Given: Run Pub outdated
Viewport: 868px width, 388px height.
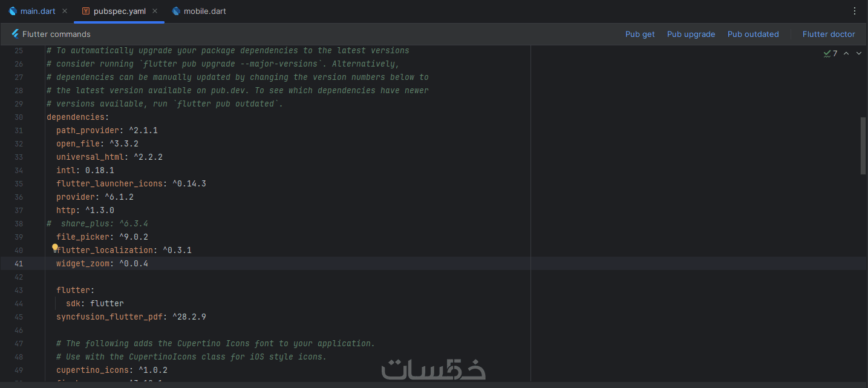Looking at the screenshot, I should (x=753, y=34).
